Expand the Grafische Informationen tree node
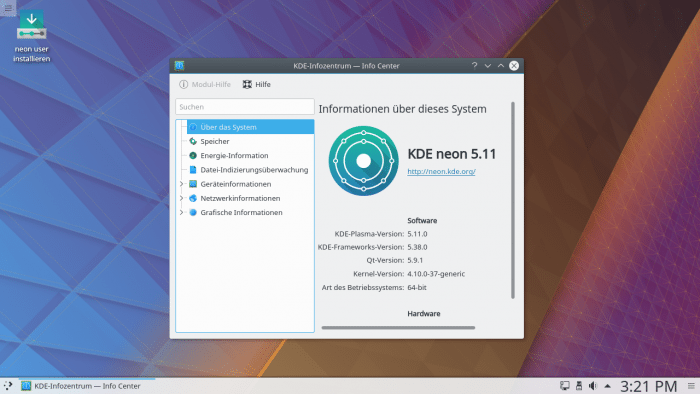 (182, 212)
